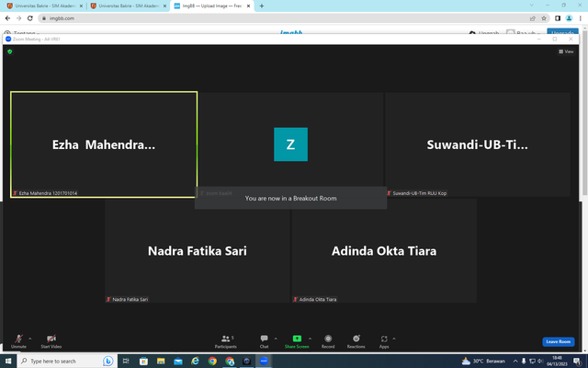Open File Explorer from taskbar
The width and height of the screenshot is (588, 368).
pyautogui.click(x=161, y=361)
